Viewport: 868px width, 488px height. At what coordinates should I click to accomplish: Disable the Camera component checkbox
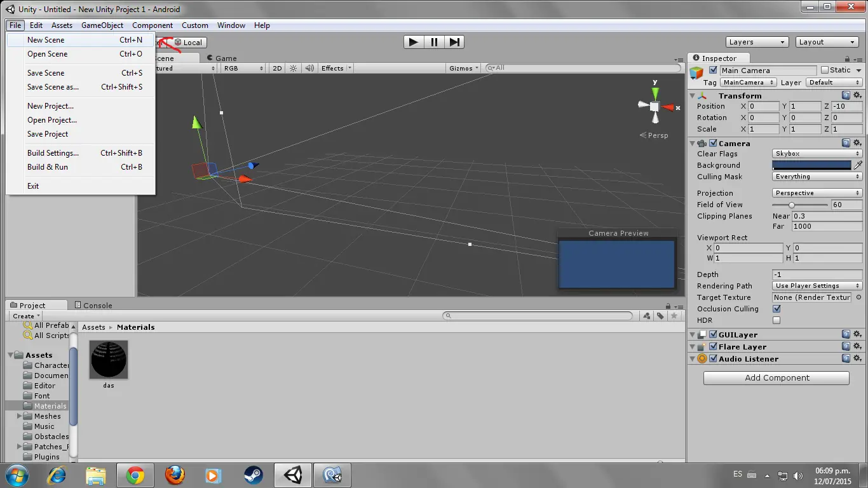click(713, 143)
